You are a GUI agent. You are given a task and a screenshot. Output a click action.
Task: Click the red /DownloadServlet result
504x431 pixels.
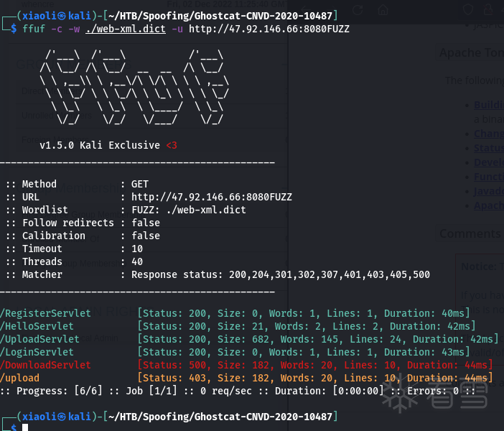click(46, 365)
